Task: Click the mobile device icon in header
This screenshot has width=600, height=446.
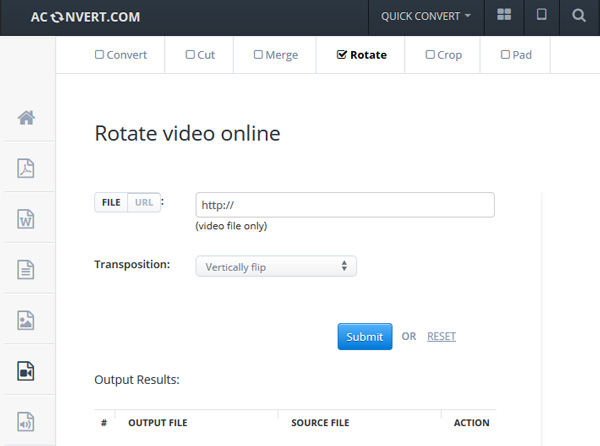Action: click(541, 15)
